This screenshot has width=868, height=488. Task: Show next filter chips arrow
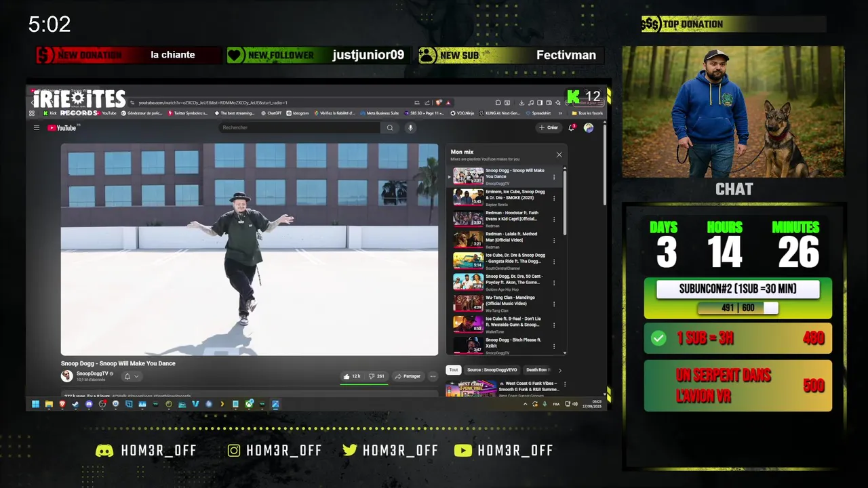559,370
